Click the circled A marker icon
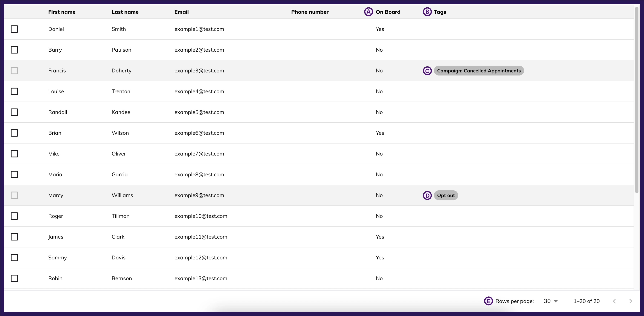 (368, 12)
